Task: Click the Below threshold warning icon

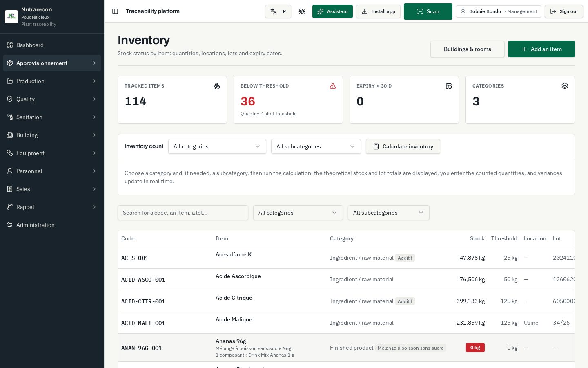Action: 333,86
